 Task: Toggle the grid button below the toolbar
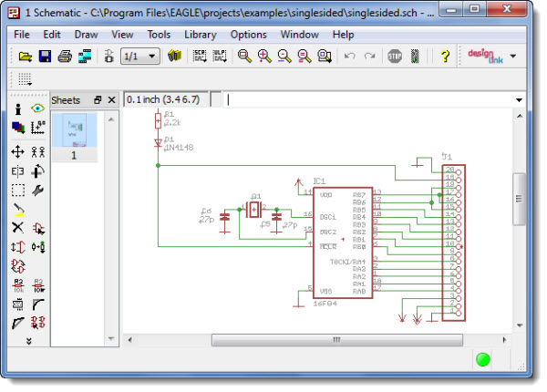click(26, 79)
